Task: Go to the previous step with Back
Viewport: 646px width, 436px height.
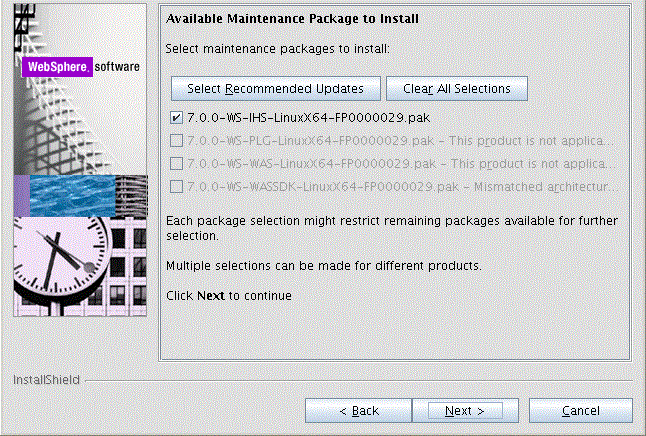Action: 359,411
